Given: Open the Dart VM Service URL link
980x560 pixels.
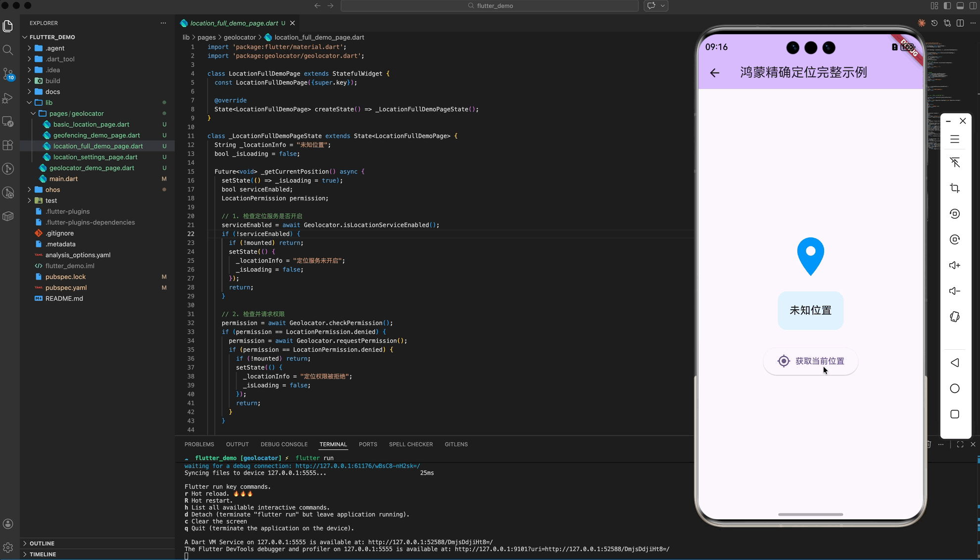Looking at the screenshot, I should pos(430,542).
